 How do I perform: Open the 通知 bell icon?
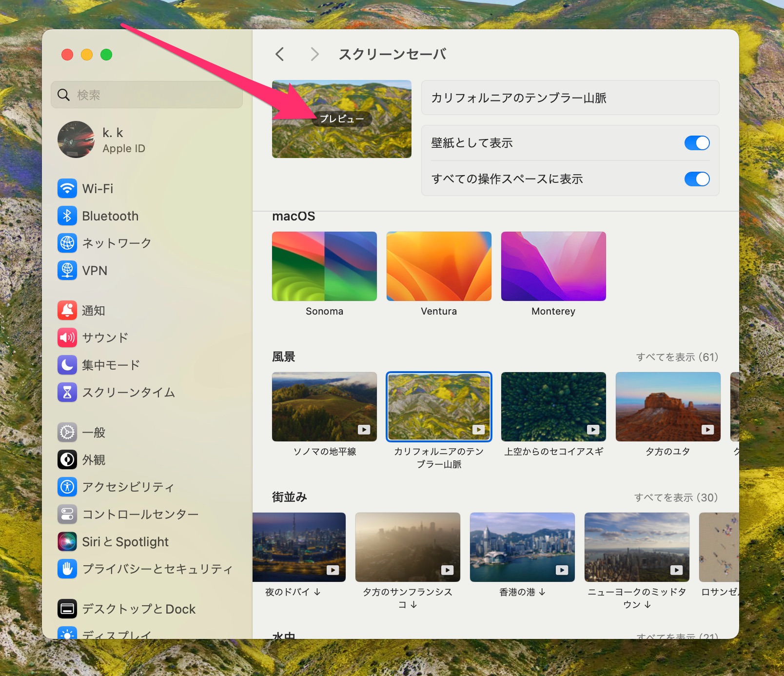tap(67, 310)
